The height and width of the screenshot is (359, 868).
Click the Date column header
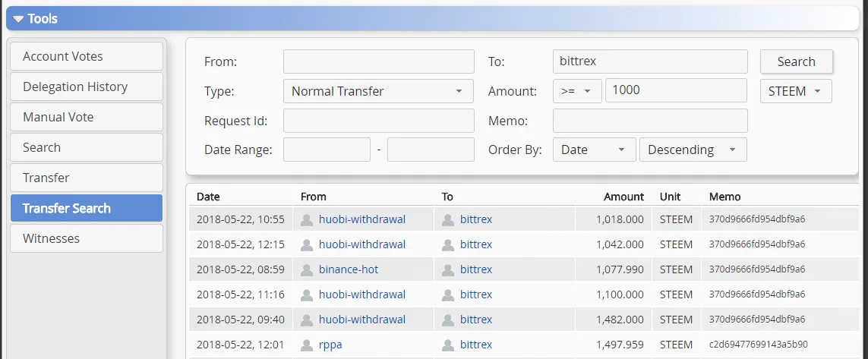(208, 197)
